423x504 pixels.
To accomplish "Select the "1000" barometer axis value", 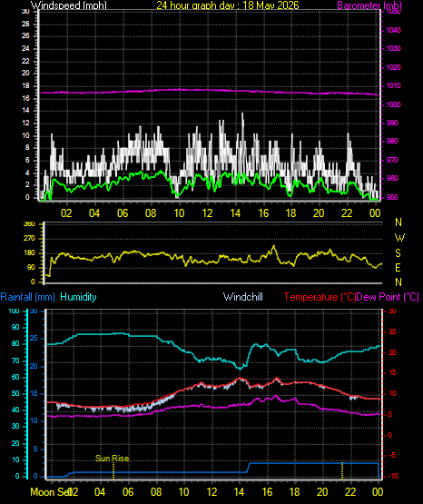I will pos(393,104).
